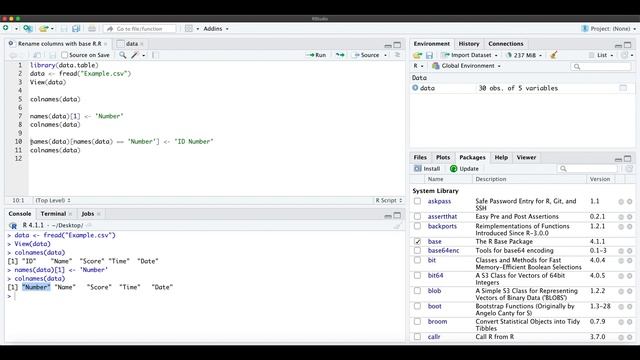Viewport: 640px width, 360px height.
Task: Click the green Update packages icon
Action: pyautogui.click(x=453, y=169)
